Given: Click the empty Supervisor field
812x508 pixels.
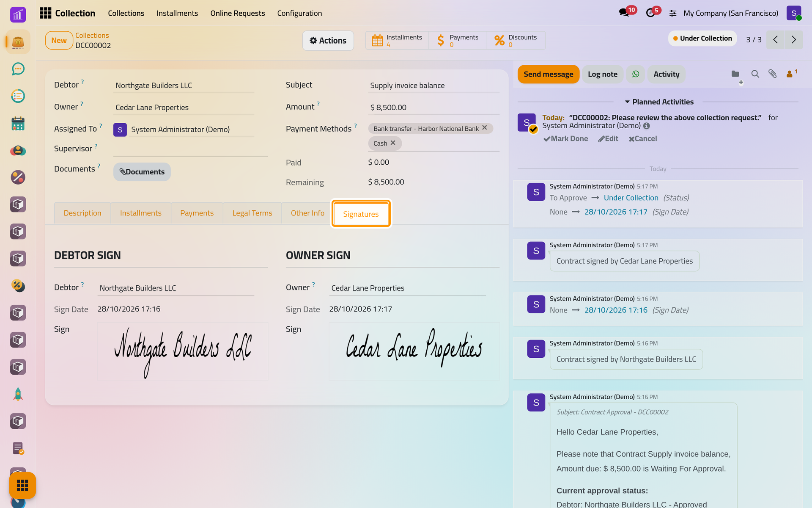Looking at the screenshot, I should tap(190, 149).
